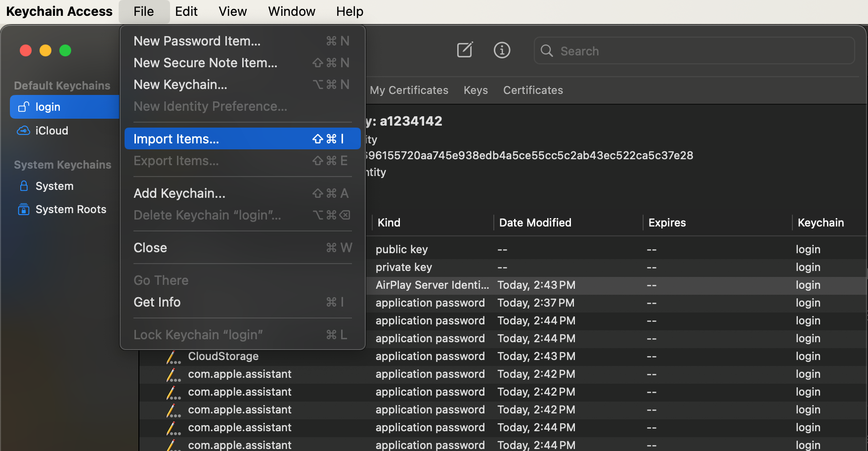Click the CloudStorage item pencil icon
The height and width of the screenshot is (451, 868).
(173, 357)
